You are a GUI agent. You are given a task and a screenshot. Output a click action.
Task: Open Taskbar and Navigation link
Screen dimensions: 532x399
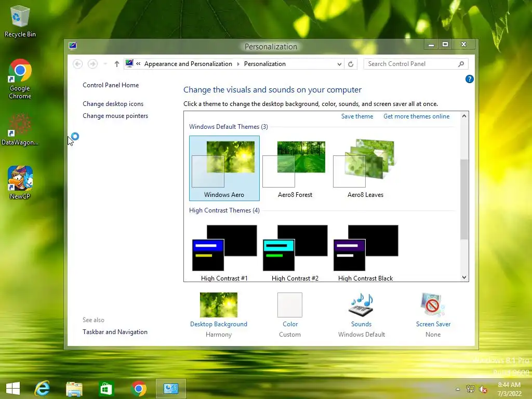[x=115, y=332]
